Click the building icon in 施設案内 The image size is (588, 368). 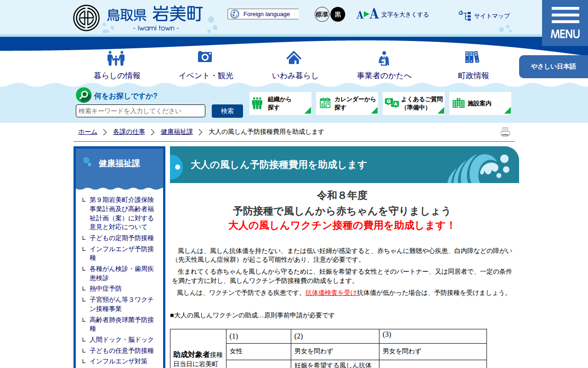tap(458, 103)
